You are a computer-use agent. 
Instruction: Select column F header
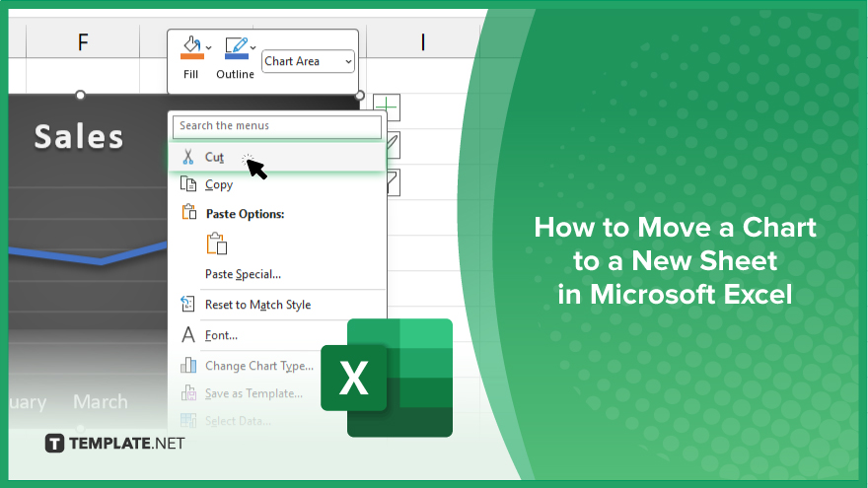click(x=83, y=42)
